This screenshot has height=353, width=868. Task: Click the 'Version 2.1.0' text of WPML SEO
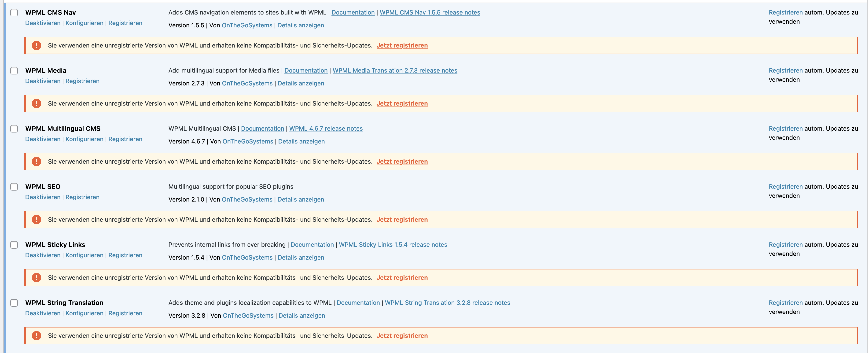coord(186,199)
